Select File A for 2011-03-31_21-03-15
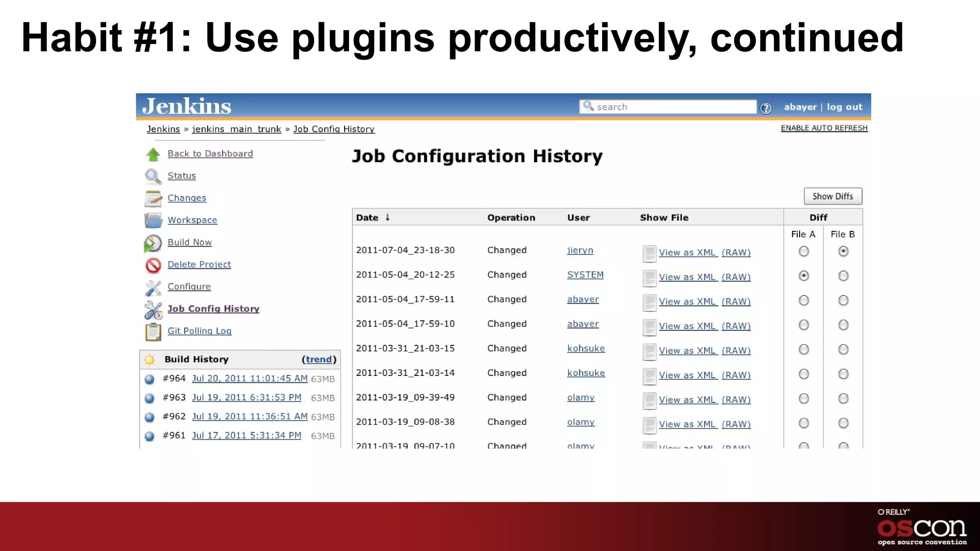Screen dimensions: 980x551 tap(804, 350)
